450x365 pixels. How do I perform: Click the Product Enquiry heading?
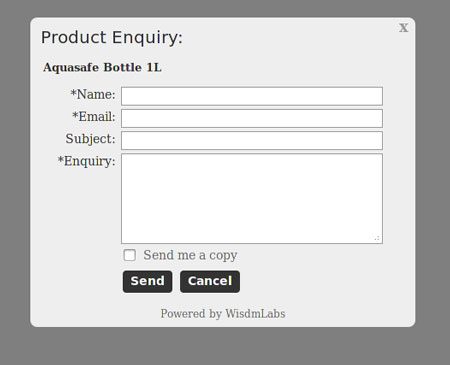112,37
